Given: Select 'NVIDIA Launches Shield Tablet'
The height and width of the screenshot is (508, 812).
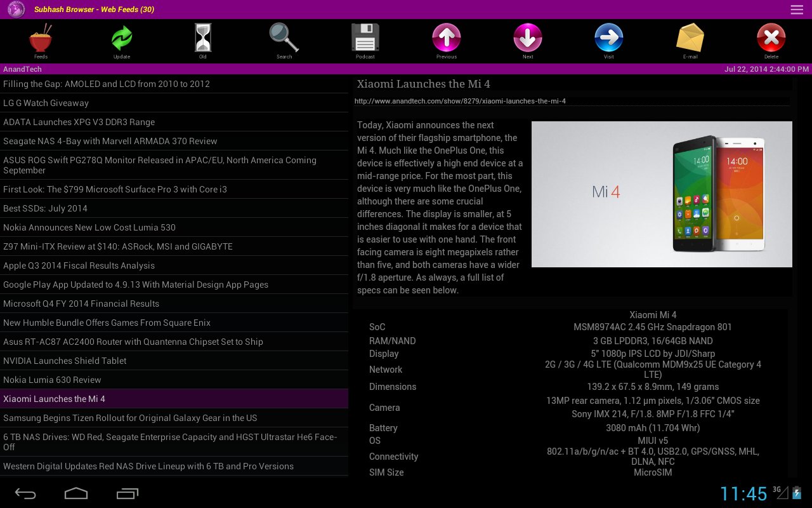Looking at the screenshot, I should click(174, 361).
